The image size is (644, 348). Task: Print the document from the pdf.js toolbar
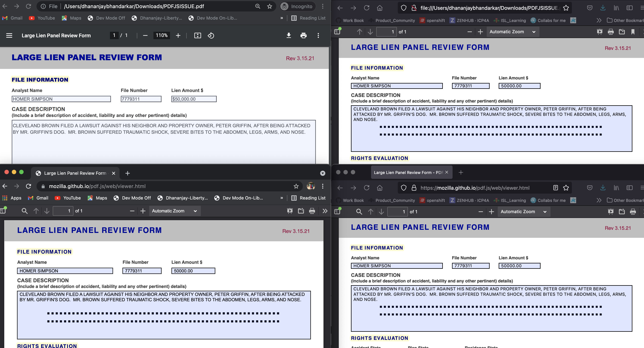312,211
